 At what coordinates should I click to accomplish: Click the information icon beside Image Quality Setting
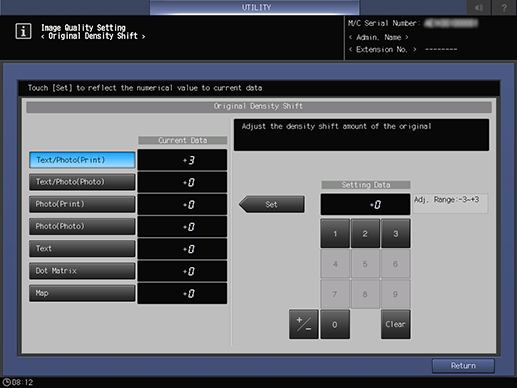(x=23, y=32)
